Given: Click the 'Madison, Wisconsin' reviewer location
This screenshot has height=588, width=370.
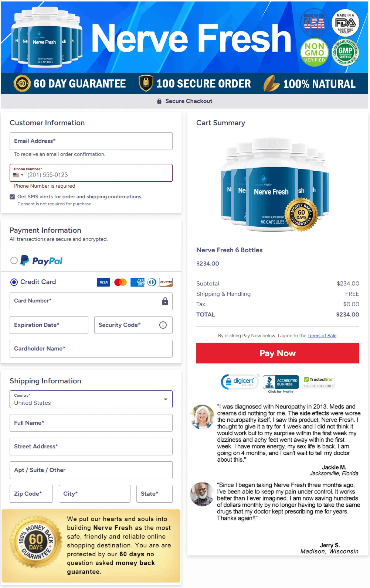Looking at the screenshot, I should point(329,551).
